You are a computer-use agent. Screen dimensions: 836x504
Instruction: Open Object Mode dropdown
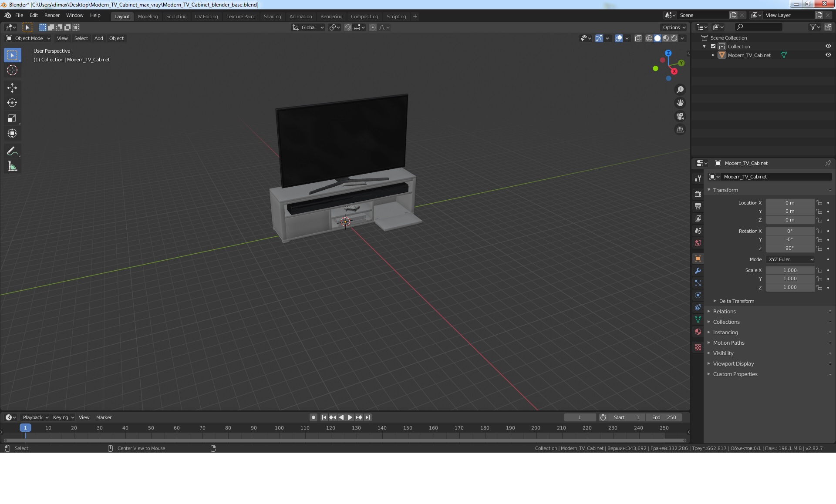coord(28,38)
